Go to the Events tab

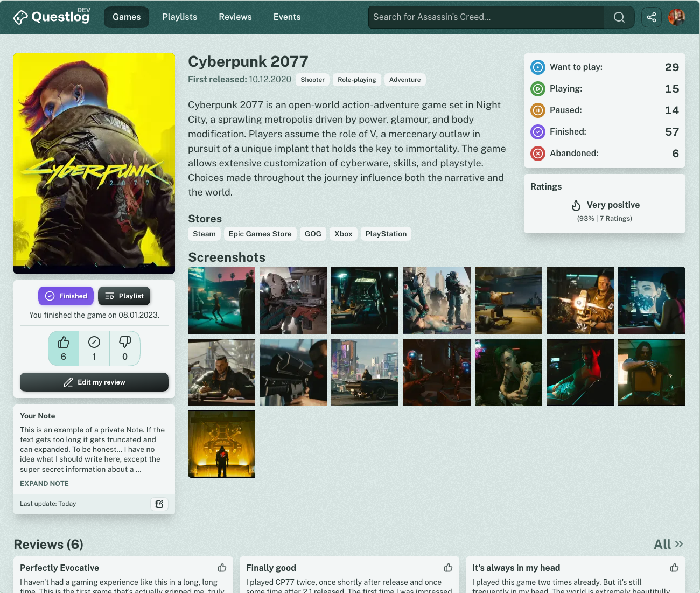(x=287, y=17)
